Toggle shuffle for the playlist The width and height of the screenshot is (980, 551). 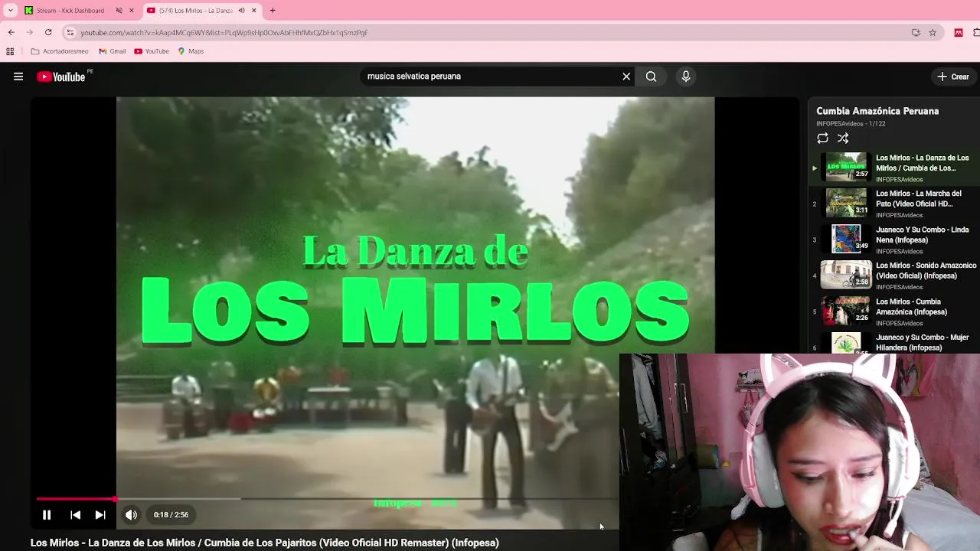pos(843,139)
